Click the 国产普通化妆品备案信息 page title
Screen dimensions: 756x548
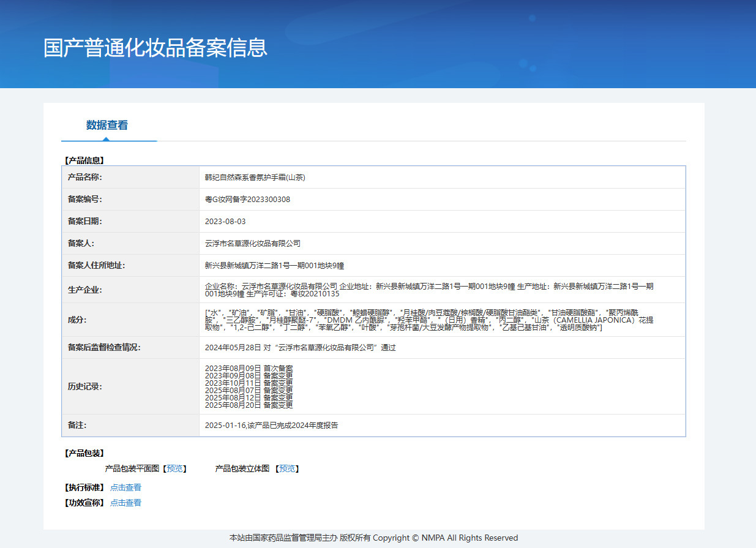pyautogui.click(x=155, y=48)
